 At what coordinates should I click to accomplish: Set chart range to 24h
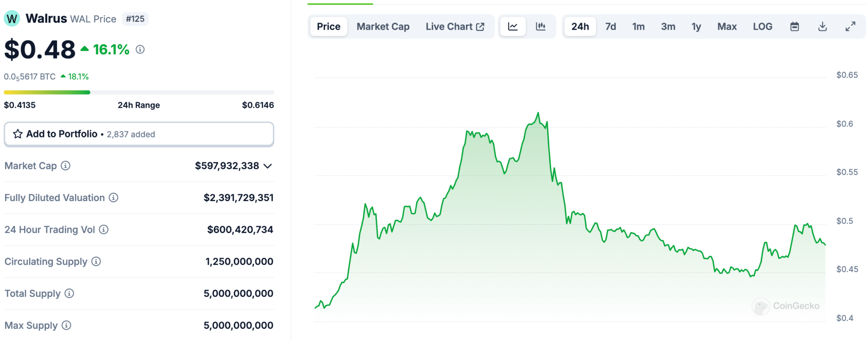(x=580, y=26)
